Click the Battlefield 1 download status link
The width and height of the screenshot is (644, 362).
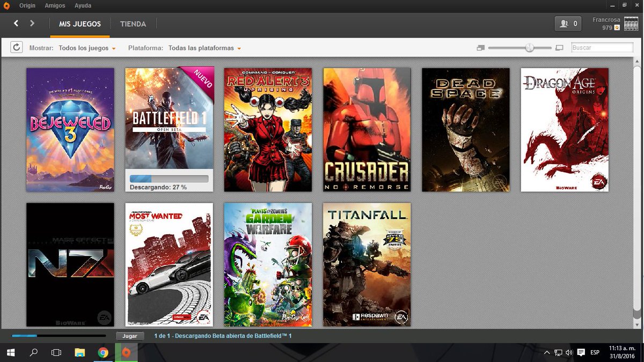click(x=223, y=336)
